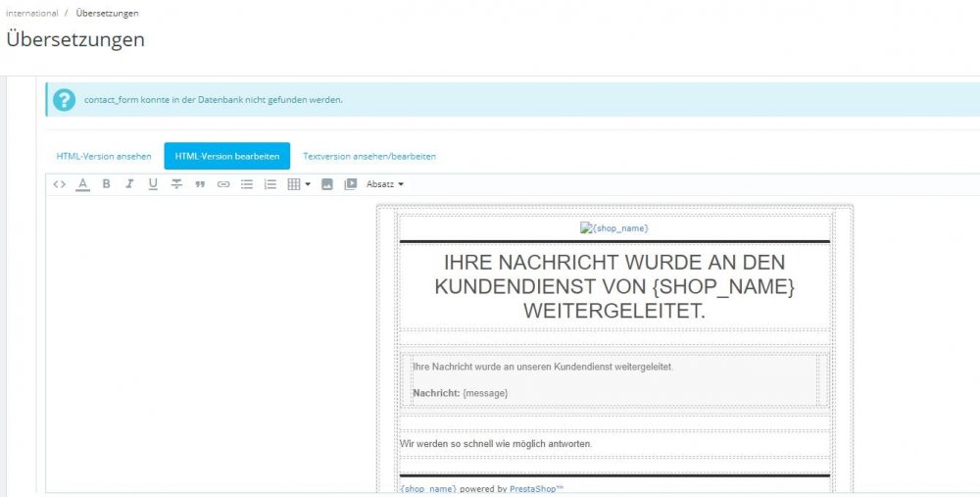980x497 pixels.
Task: Click the {shop_name} logo image link
Action: [614, 228]
